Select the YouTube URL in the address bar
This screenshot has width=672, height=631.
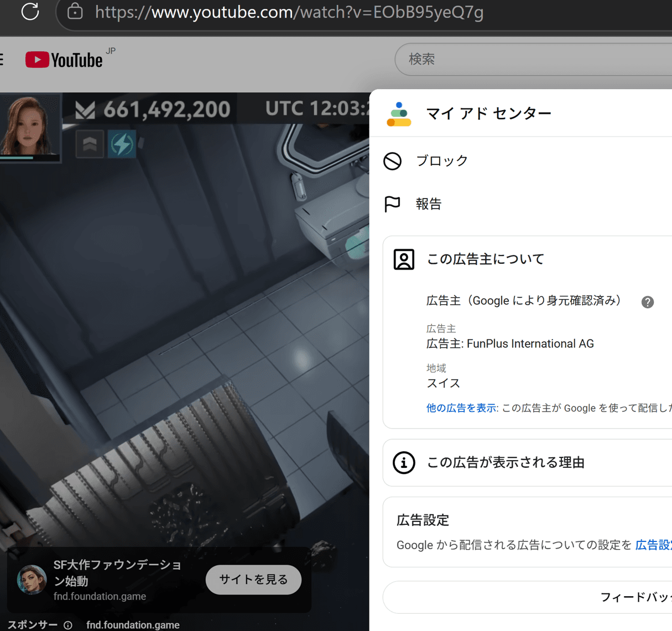289,12
